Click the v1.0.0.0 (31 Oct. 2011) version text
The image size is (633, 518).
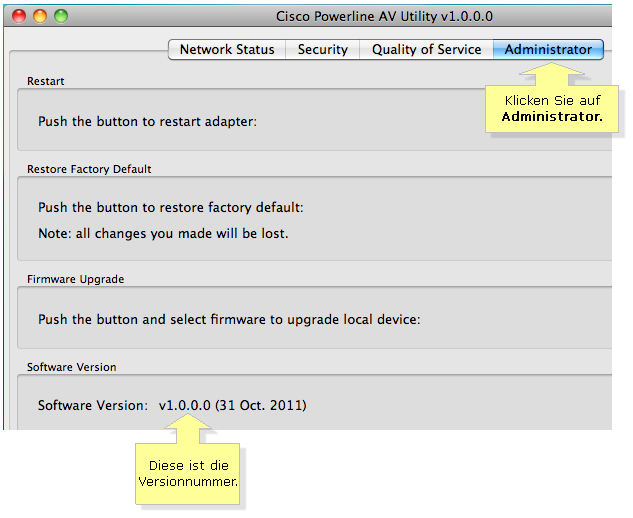tap(233, 405)
